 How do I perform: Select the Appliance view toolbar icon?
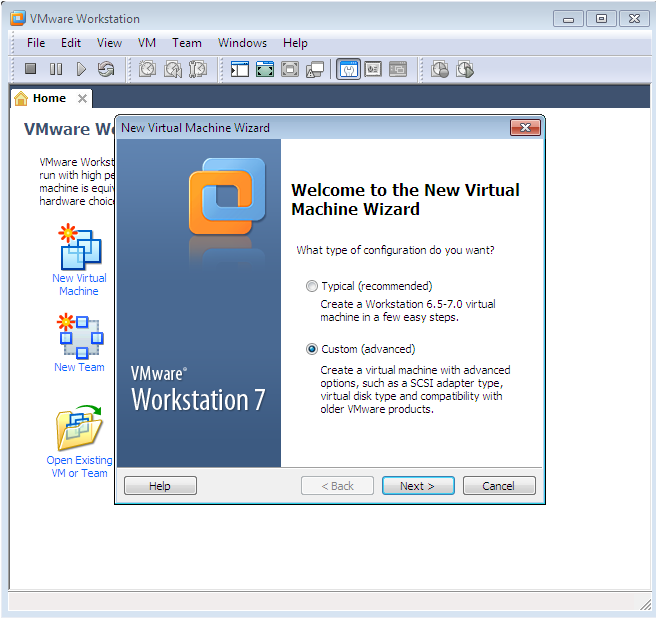tap(373, 69)
